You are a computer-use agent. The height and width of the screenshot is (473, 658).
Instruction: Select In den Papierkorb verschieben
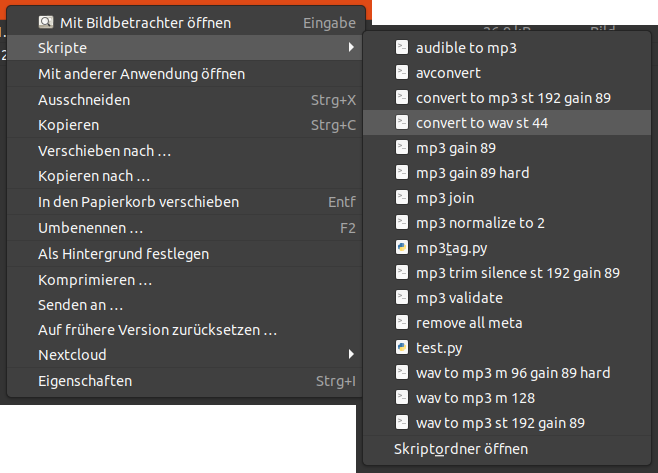[185, 202]
